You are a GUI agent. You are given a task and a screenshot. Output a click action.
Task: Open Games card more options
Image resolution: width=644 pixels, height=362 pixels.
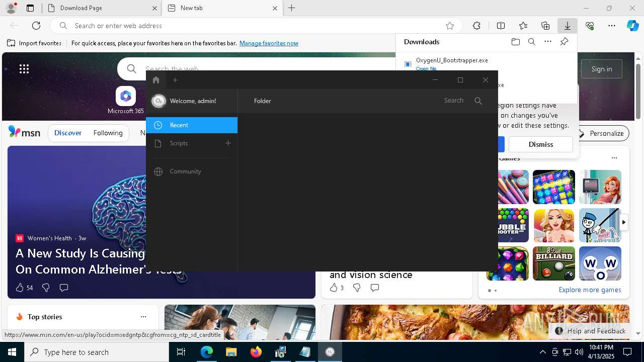click(x=614, y=158)
